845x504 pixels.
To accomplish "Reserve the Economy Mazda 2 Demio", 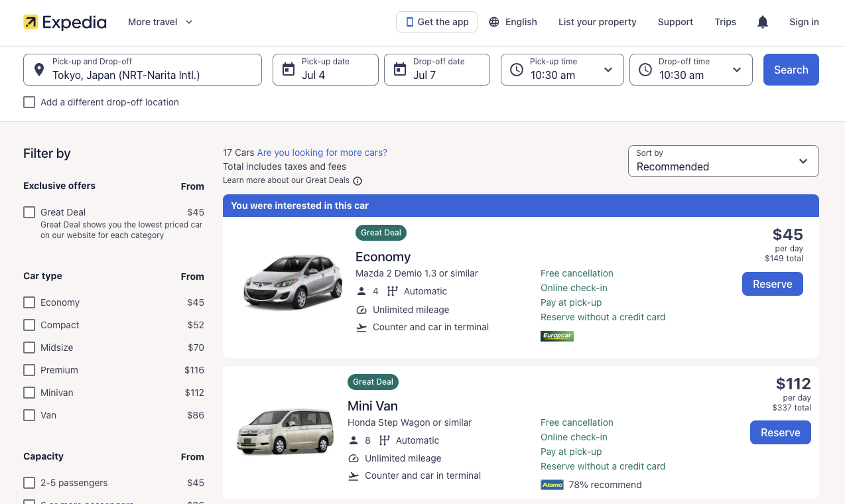I will [x=772, y=284].
